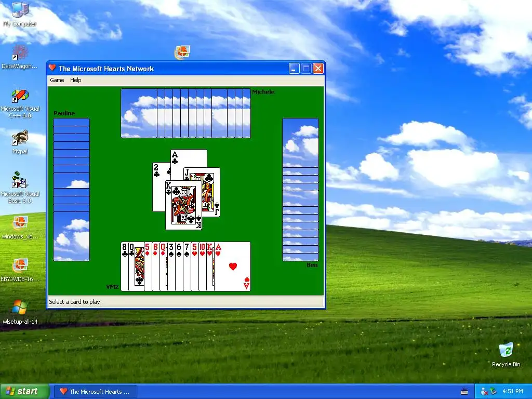This screenshot has height=399, width=532.
Task: Choose the Queen of diamonds card
Action: coord(164,267)
